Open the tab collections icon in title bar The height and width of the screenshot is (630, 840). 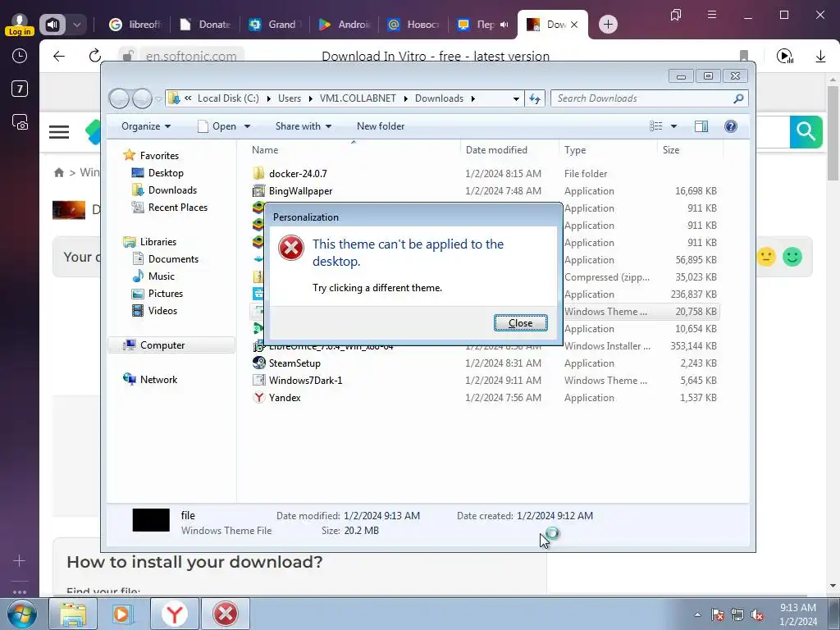676,15
